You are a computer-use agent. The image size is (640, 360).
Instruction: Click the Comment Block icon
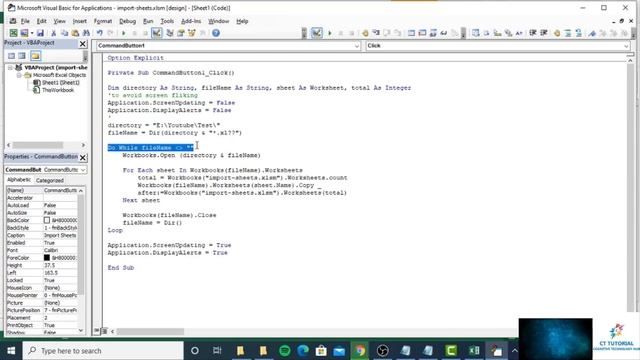pyautogui.click(x=568, y=33)
